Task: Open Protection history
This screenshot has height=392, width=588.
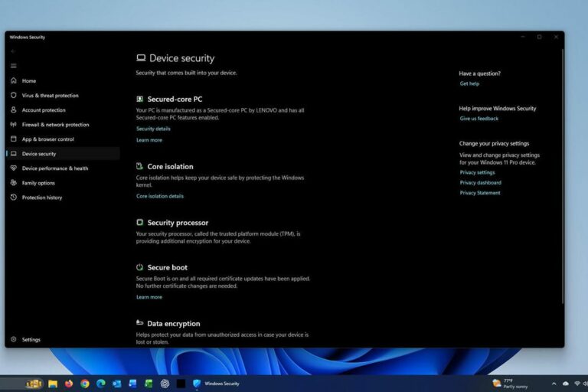Action: tap(42, 198)
